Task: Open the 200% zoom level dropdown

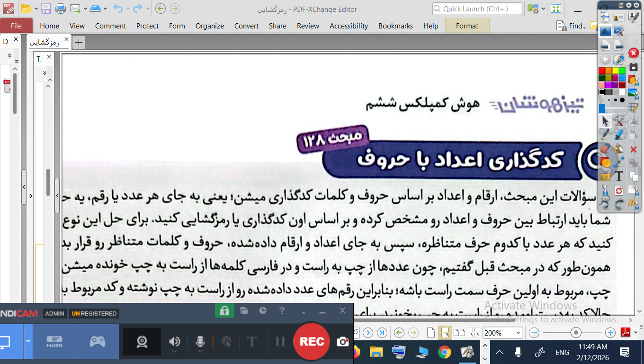Action: [519, 333]
